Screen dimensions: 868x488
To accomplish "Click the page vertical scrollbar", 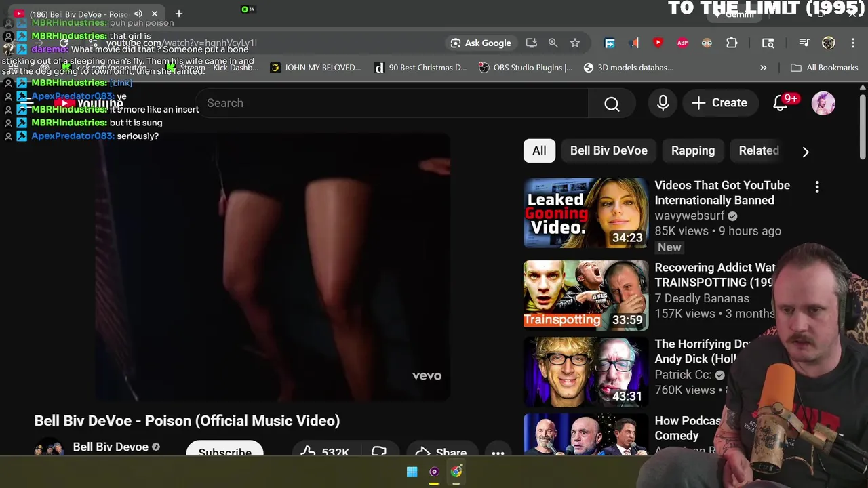I will pos(863,127).
